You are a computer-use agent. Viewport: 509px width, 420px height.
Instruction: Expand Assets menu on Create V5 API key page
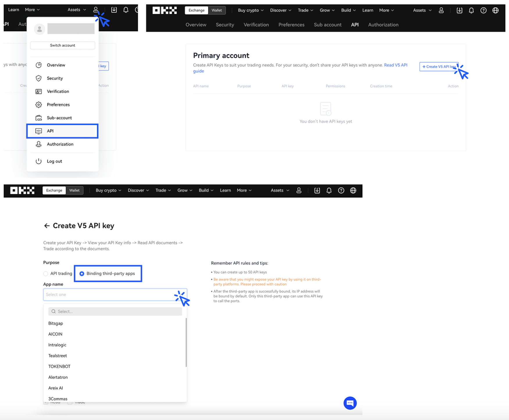tap(280, 191)
